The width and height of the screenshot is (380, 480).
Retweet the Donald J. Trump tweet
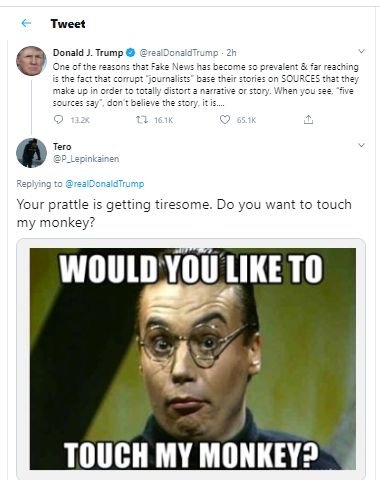tap(142, 120)
